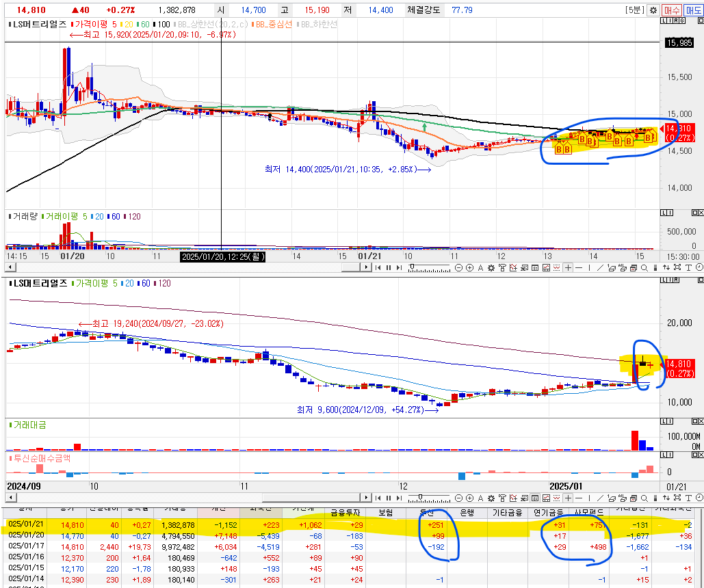The height and width of the screenshot is (588, 704).
Task: Zoom out the 5-minute chart with minus icon
Action: [458, 267]
